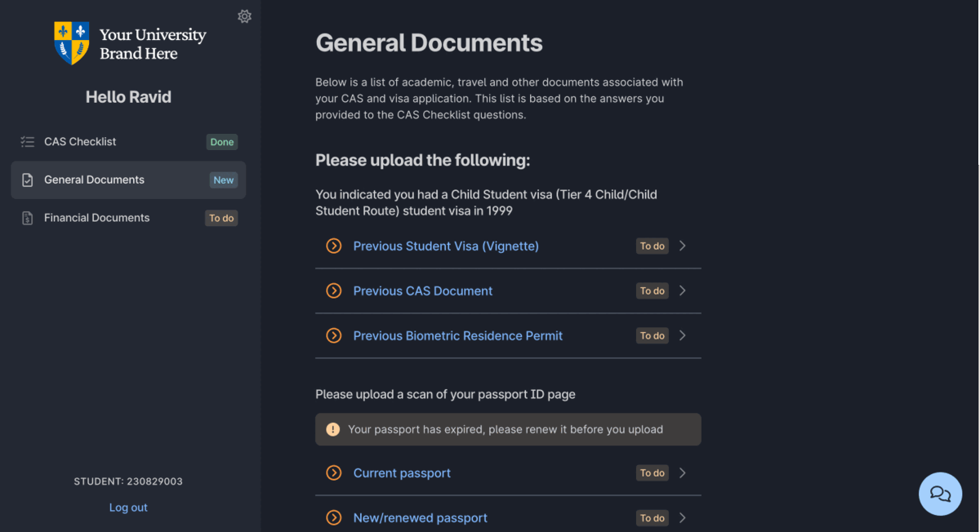Viewport: 980px width, 532px height.
Task: Click the checklist icon beside CAS Checklist
Action: 27,141
